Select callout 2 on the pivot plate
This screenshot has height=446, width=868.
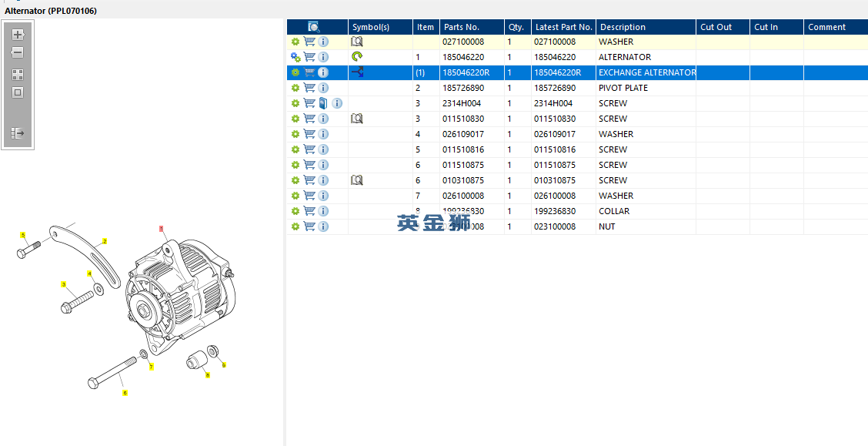(105, 242)
